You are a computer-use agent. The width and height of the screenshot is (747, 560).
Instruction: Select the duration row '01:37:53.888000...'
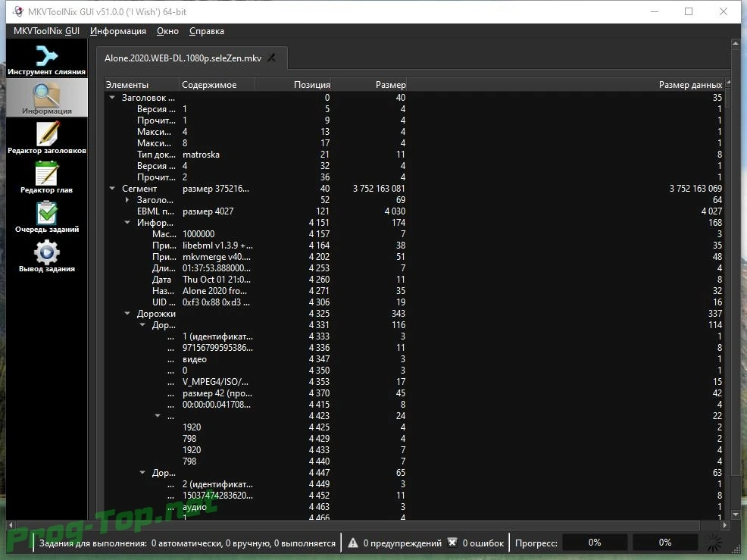[x=414, y=268]
